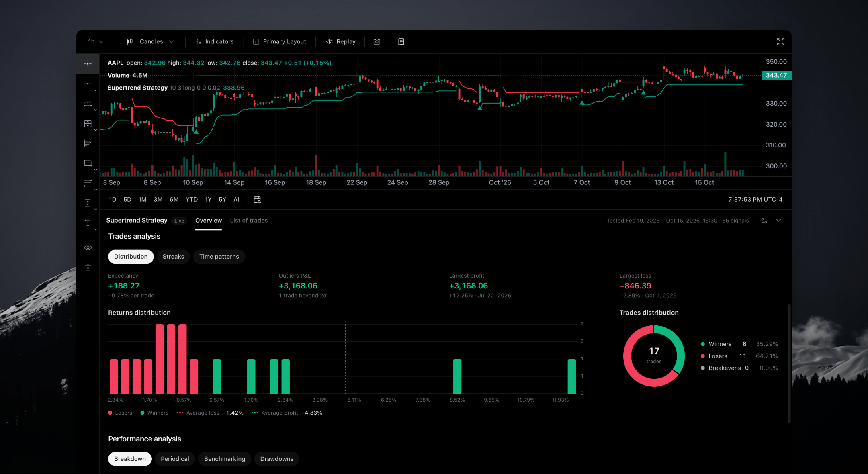868x474 pixels.
Task: Pick the rectangle shape tool
Action: pos(88,163)
